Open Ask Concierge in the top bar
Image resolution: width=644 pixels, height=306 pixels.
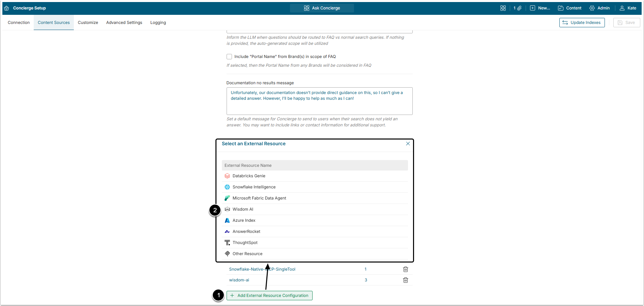tap(322, 8)
